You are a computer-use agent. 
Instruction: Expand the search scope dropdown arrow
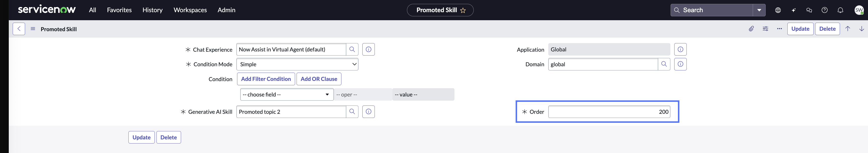(759, 10)
